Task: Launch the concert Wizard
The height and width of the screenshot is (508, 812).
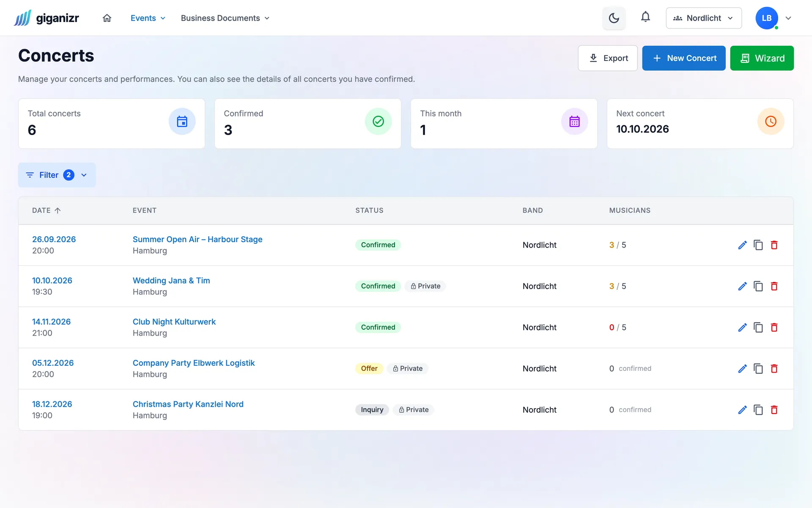Action: point(762,58)
